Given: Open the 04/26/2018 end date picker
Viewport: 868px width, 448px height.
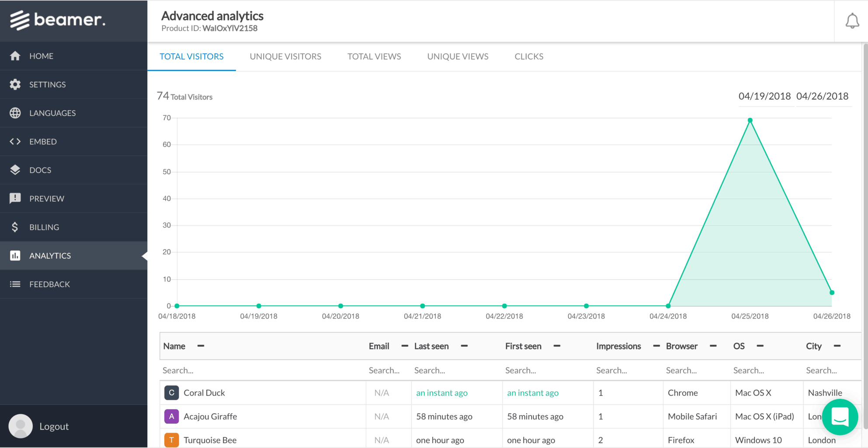Looking at the screenshot, I should 822,96.
